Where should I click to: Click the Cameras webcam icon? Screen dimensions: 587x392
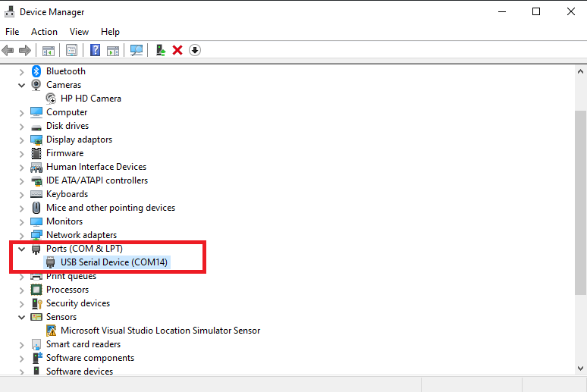click(x=36, y=85)
